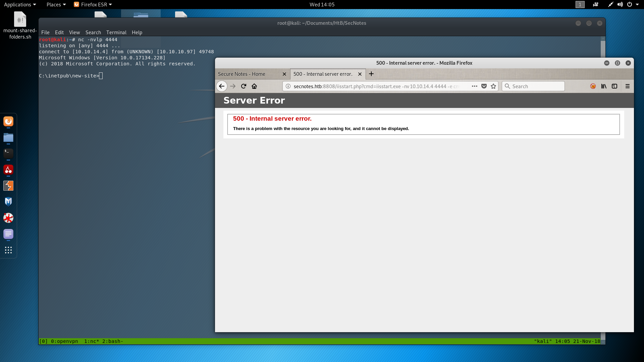Screen dimensions: 644x362
Task: Click the Server Error heading
Action: coord(254,100)
